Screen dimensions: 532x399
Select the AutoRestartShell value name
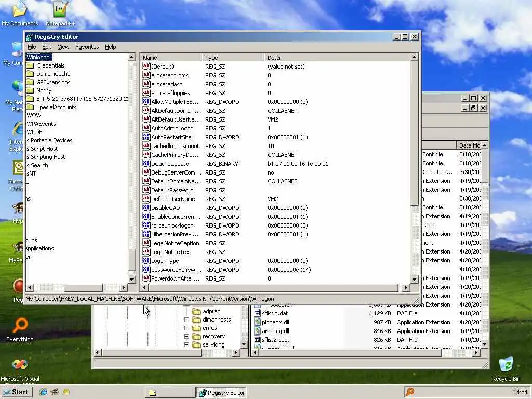tap(172, 137)
